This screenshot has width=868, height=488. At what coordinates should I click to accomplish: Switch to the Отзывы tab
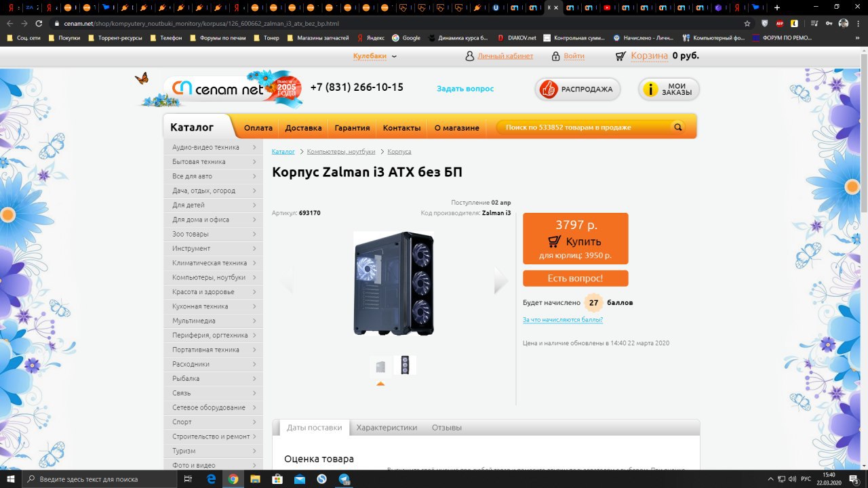click(x=447, y=428)
